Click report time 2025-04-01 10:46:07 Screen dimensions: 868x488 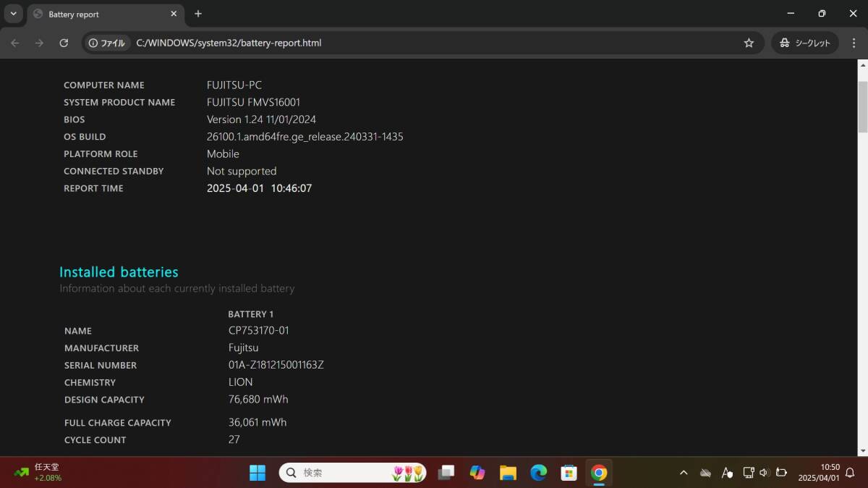click(260, 188)
